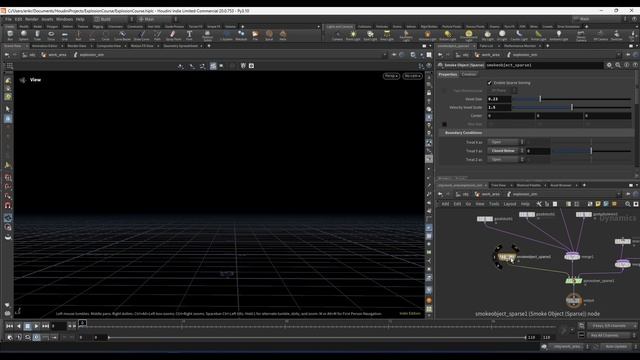Image resolution: width=640 pixels, height=360 pixels.
Task: Adjust the Treat Y as value slider
Action: click(x=591, y=151)
